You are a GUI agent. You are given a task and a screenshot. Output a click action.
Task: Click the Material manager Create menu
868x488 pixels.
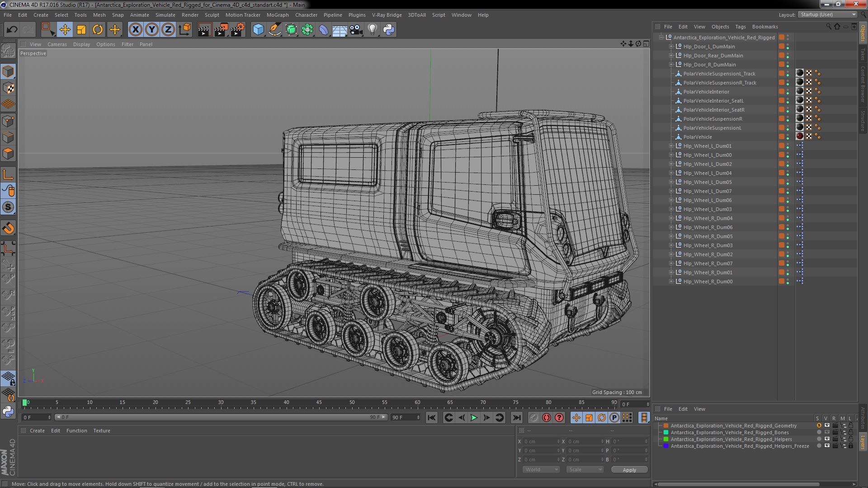(x=37, y=431)
